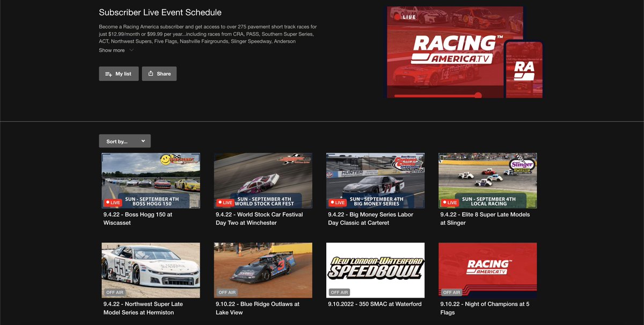
Task: Click title 'World Stock Car Festival Day Two at Winchester'
Action: [x=259, y=219]
